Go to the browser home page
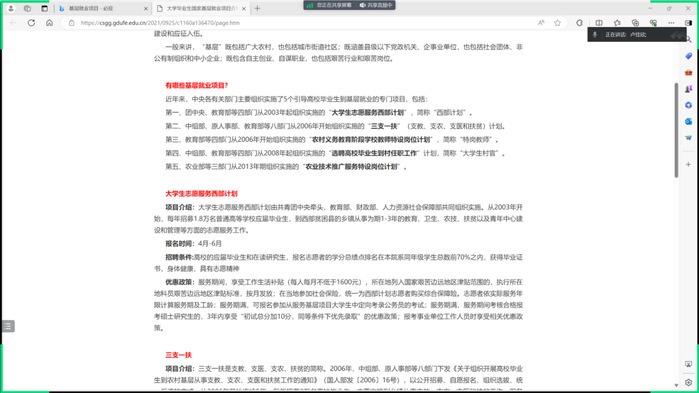 coord(49,23)
